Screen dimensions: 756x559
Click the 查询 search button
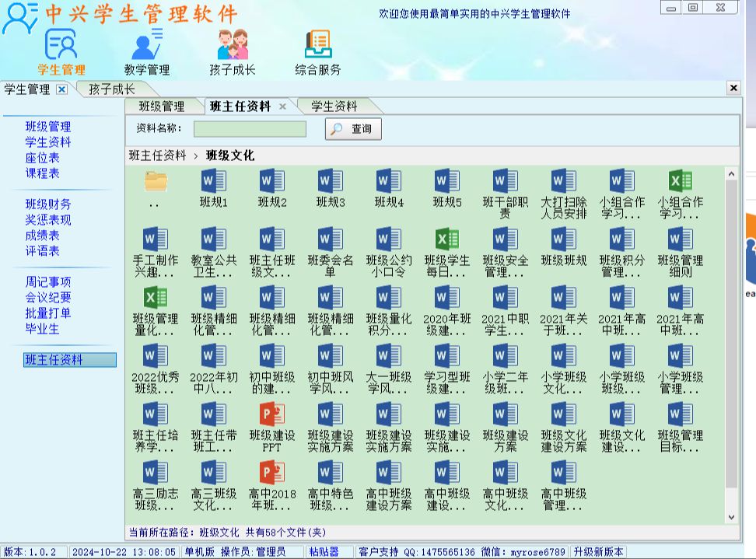pos(352,129)
